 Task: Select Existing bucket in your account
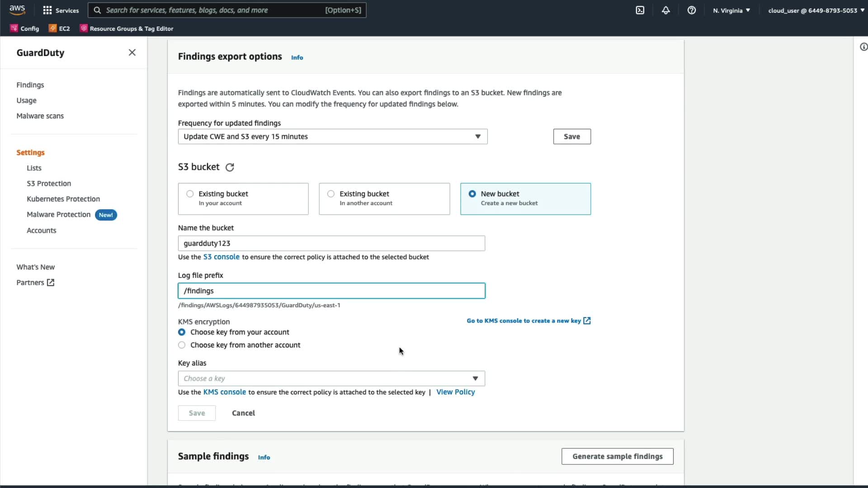(190, 194)
